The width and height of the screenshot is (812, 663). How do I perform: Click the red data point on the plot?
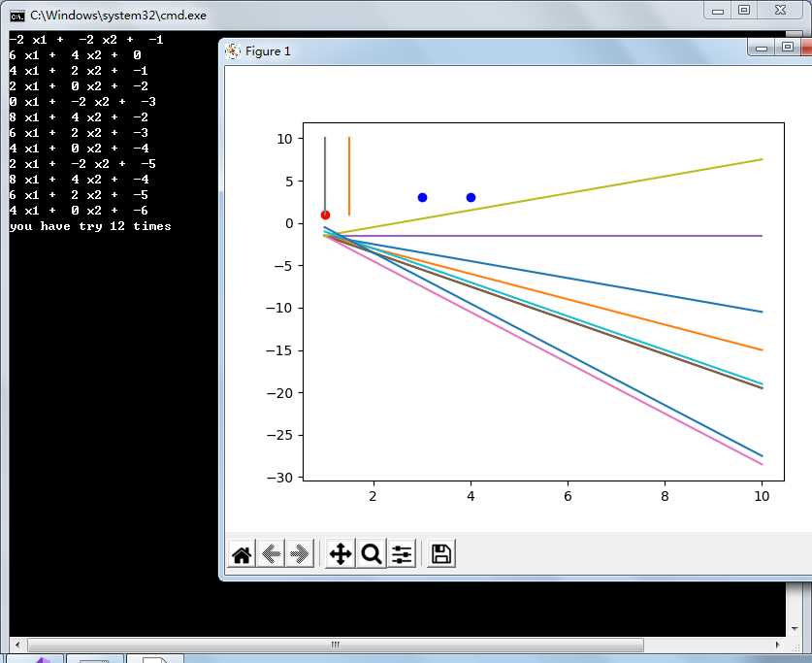325,215
